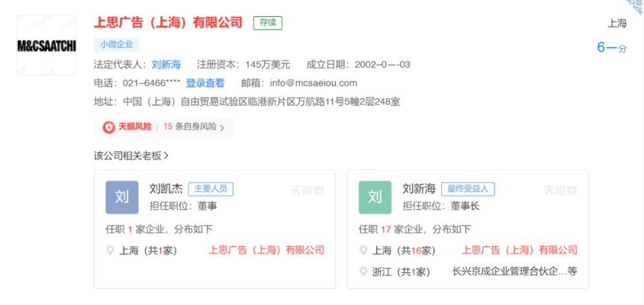Open 刘凯杰 profile name
Screen dimensions: 644x305
coord(166,189)
